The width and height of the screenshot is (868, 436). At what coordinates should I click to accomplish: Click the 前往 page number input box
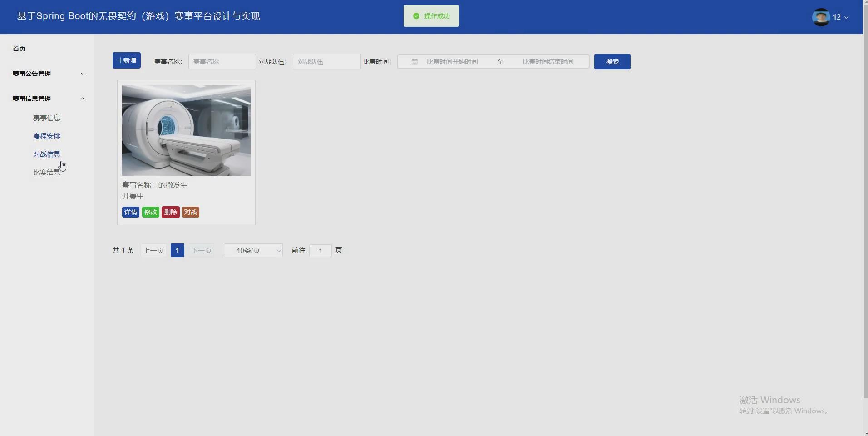pos(321,250)
